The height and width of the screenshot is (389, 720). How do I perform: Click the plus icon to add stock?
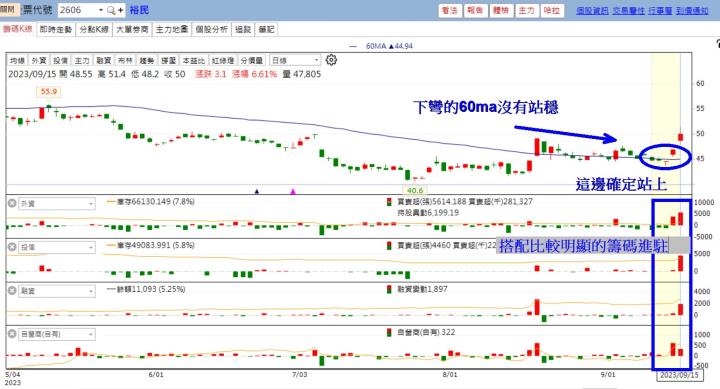(x=120, y=10)
